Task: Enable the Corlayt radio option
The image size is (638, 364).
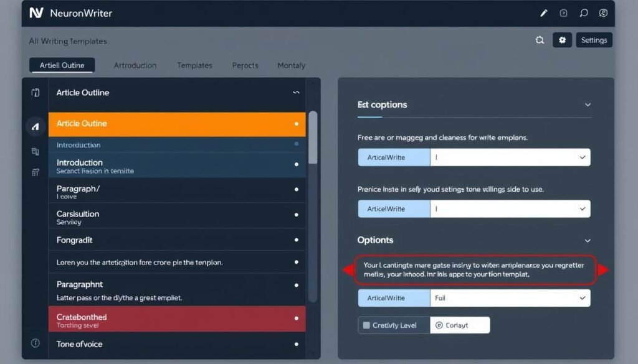Action: pyautogui.click(x=440, y=324)
